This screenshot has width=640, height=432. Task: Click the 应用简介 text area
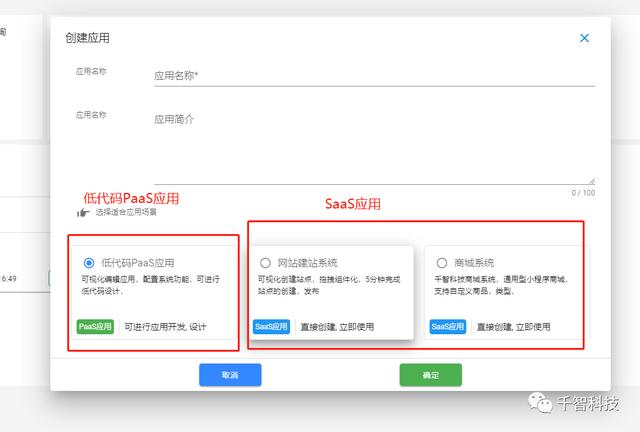[x=374, y=148]
